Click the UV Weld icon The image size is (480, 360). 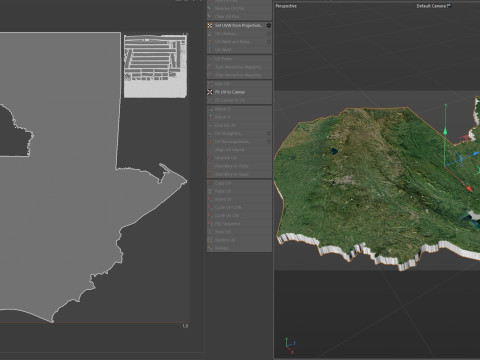(x=210, y=50)
